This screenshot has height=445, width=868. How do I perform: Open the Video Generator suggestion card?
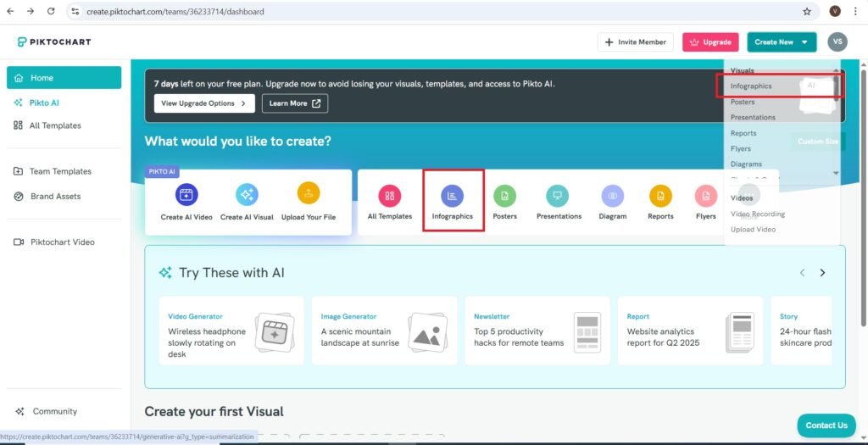click(229, 331)
